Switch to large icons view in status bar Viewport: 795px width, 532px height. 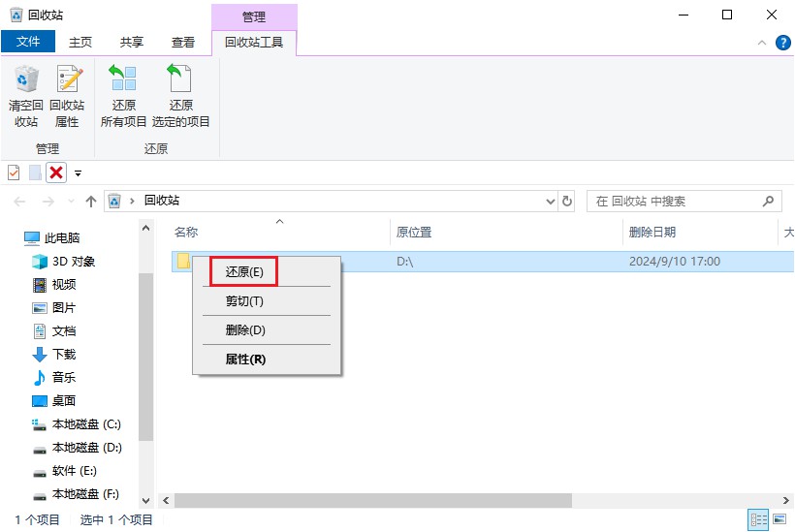pos(780,519)
